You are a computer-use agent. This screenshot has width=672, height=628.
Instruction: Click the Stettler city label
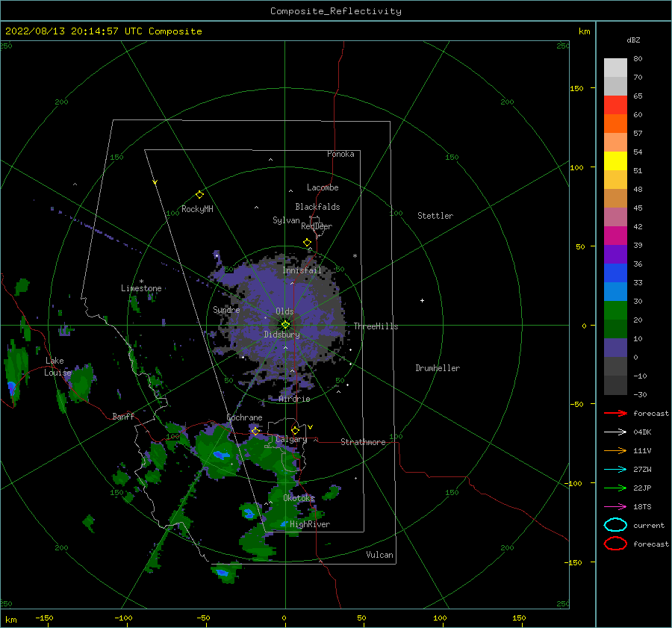coord(435,216)
